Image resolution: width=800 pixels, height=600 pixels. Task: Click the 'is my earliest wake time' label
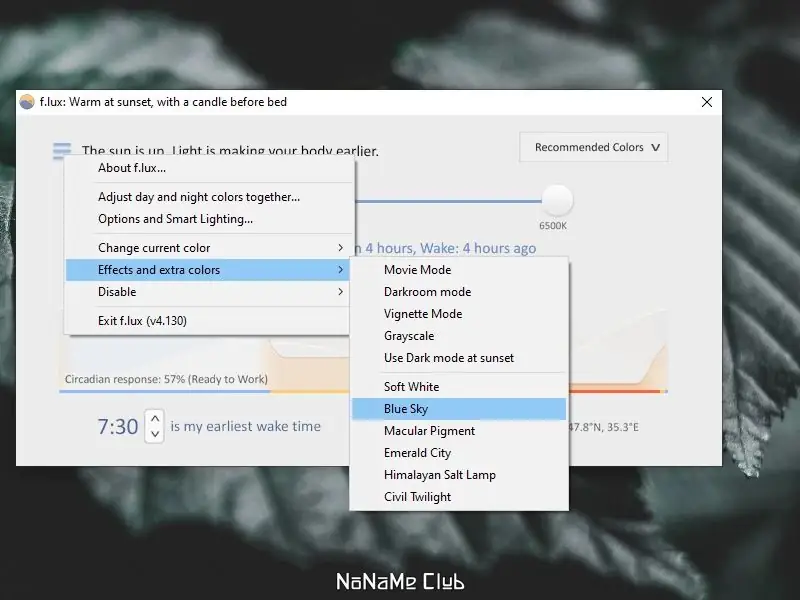pos(245,427)
